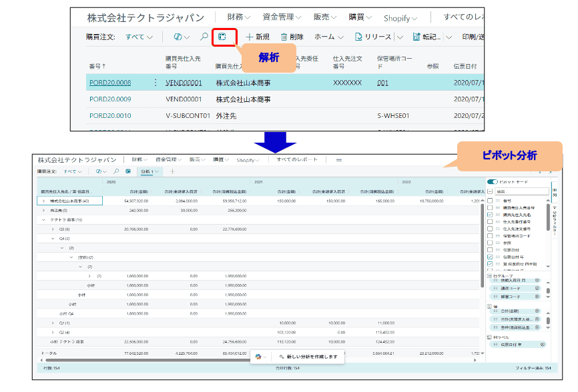Check the 仕入先委任番号 field checkbox
The width and height of the screenshot is (578, 392).
pyautogui.click(x=490, y=221)
